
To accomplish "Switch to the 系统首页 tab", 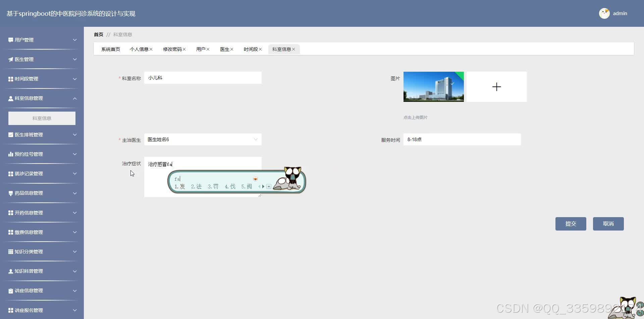I will (x=111, y=49).
